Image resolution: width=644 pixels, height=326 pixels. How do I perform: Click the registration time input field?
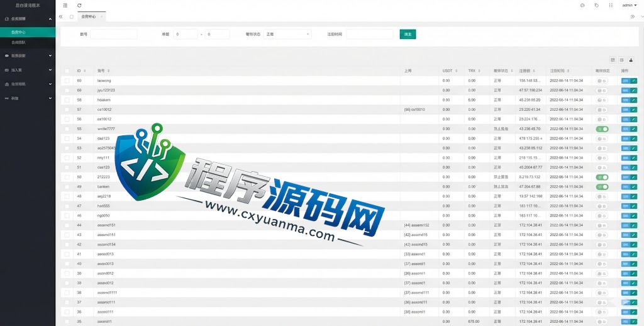click(x=370, y=35)
